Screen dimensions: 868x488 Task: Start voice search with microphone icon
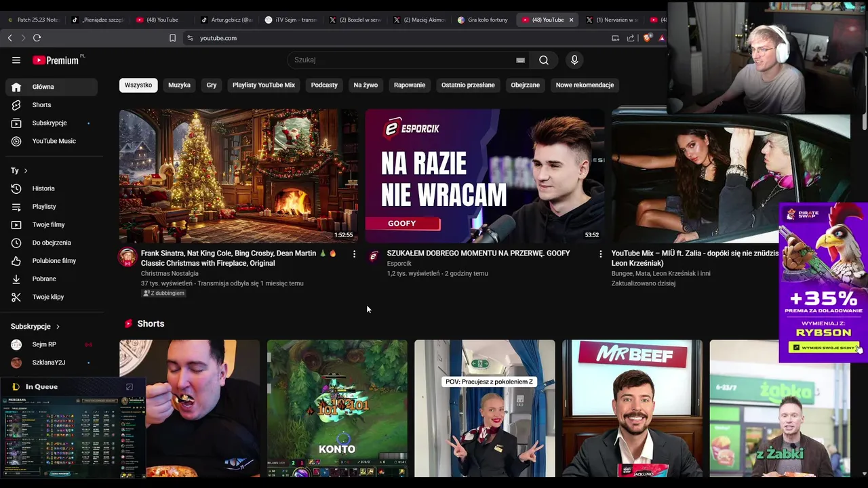click(x=574, y=60)
